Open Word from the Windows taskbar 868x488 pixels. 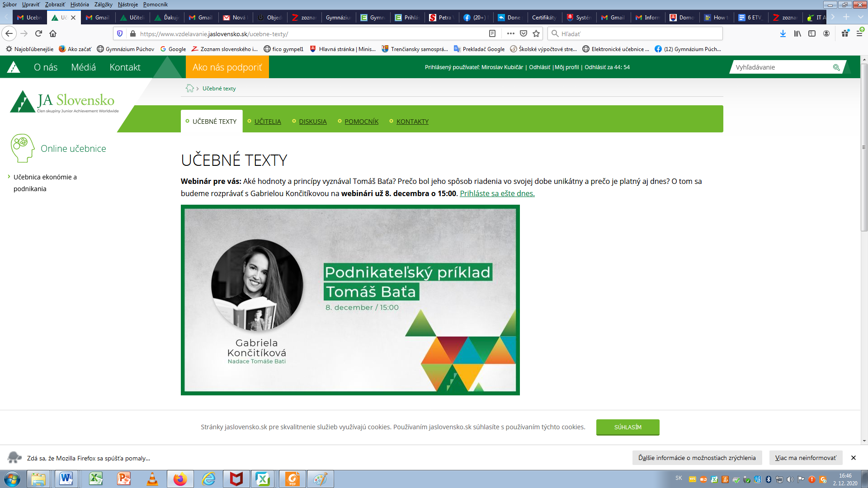[x=66, y=479]
